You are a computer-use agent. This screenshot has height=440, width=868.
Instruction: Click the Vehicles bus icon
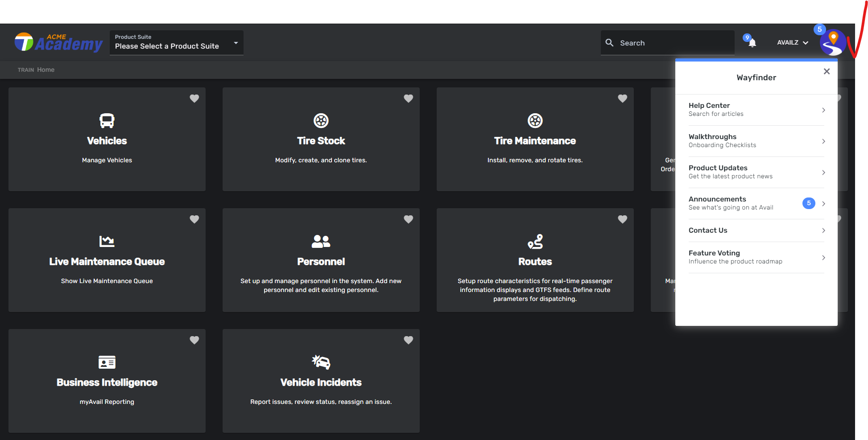pyautogui.click(x=107, y=120)
